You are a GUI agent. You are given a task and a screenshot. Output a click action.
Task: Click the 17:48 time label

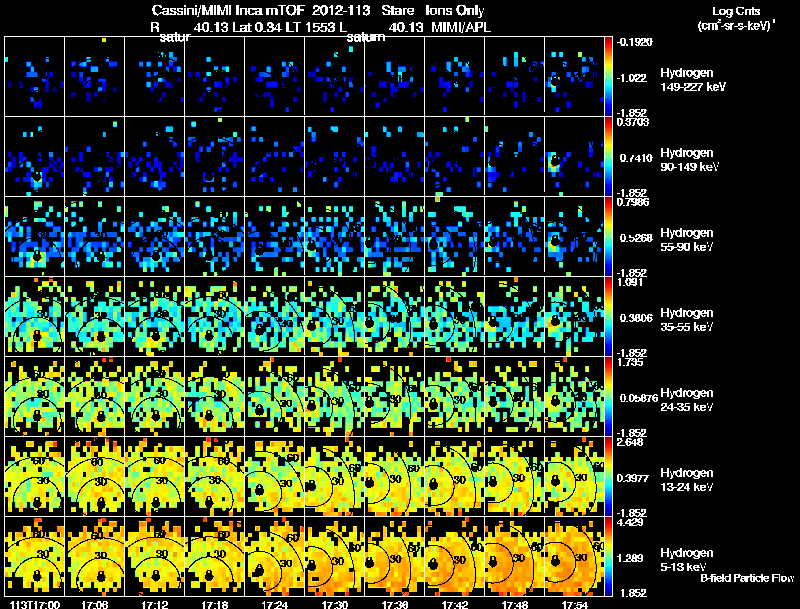tap(515, 604)
